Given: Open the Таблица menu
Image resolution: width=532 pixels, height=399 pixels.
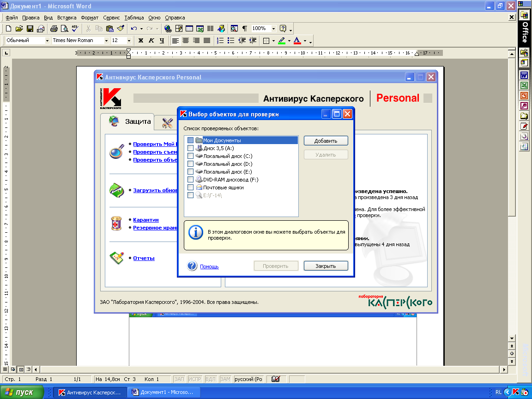Looking at the screenshot, I should pyautogui.click(x=134, y=18).
